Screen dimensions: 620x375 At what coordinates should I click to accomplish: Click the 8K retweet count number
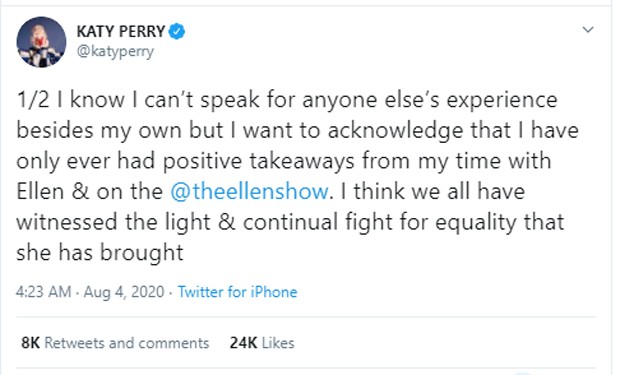(x=30, y=343)
